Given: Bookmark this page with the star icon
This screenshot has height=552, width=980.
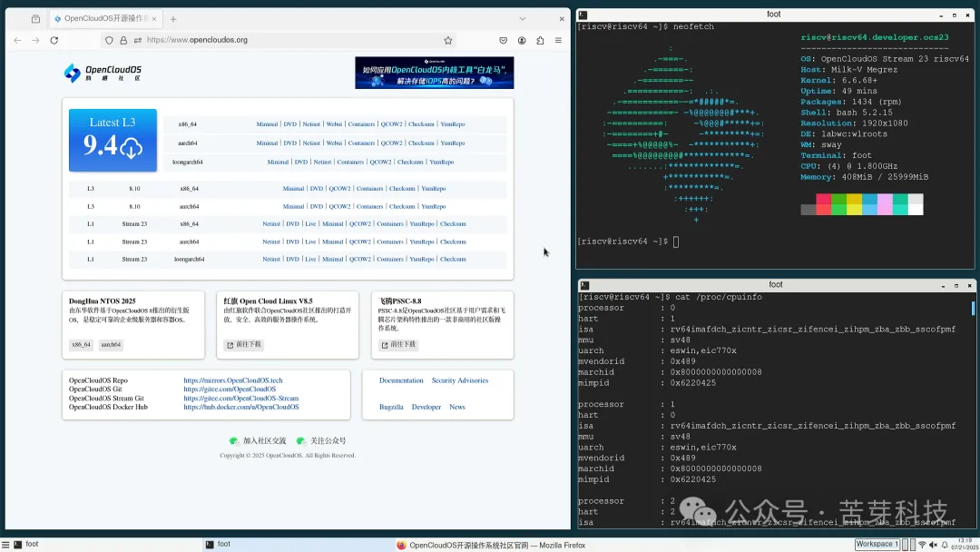Looking at the screenshot, I should tap(448, 40).
